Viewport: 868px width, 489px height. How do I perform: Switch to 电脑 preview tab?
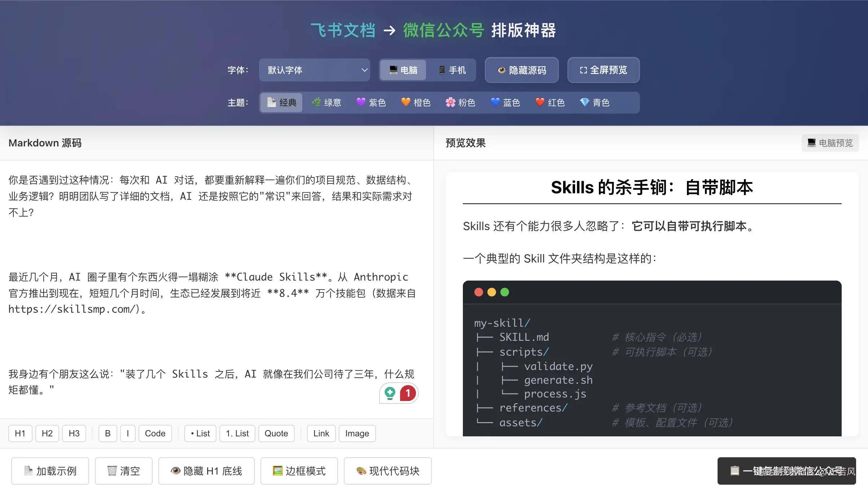pos(403,70)
